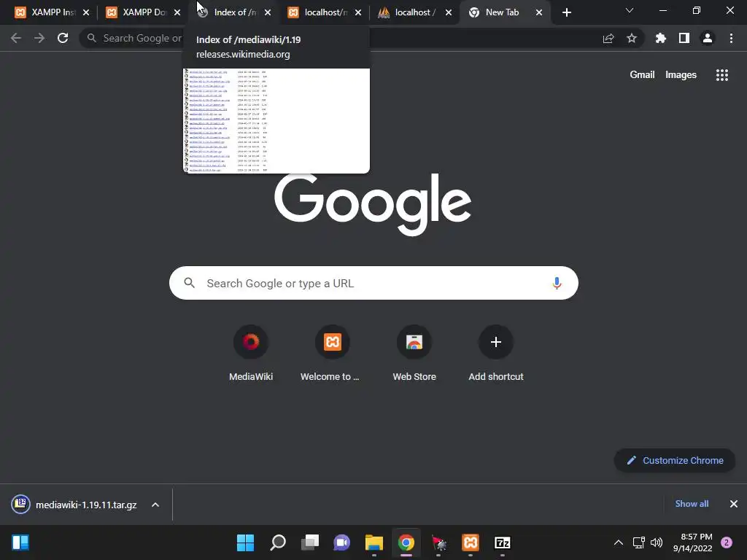The image size is (747, 560).
Task: Open taskbar Search
Action: click(x=278, y=542)
